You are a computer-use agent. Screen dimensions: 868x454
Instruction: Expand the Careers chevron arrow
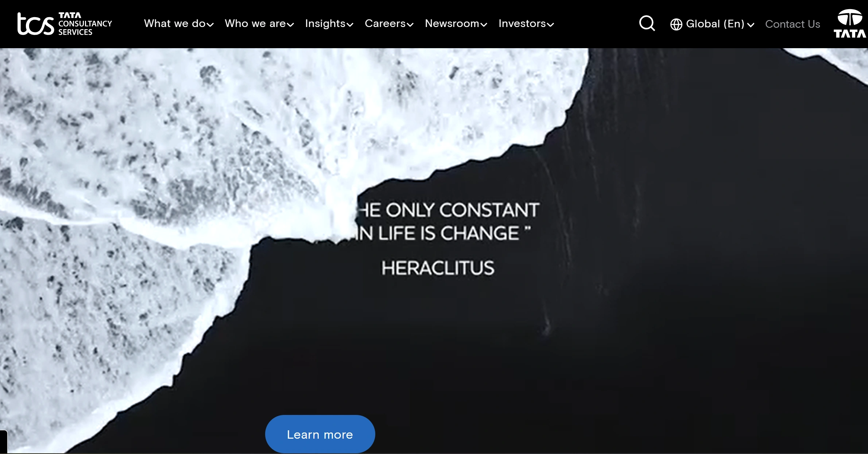(x=410, y=25)
